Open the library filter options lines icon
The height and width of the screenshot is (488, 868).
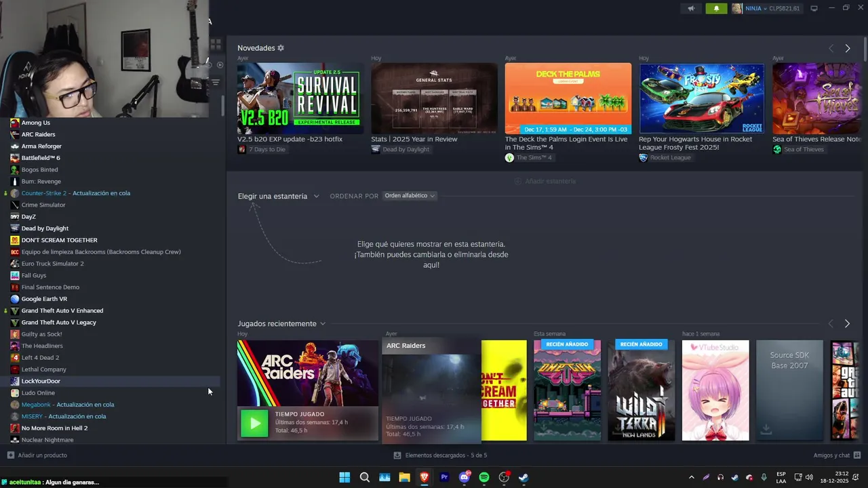point(216,82)
